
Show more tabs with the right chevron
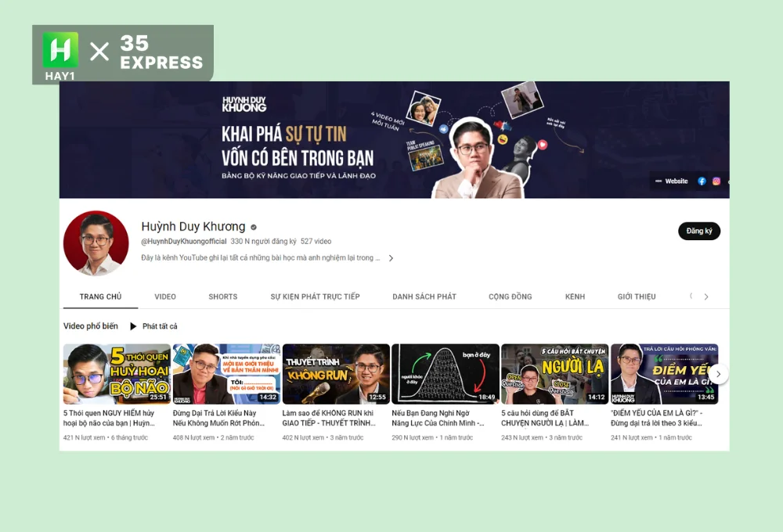click(706, 297)
